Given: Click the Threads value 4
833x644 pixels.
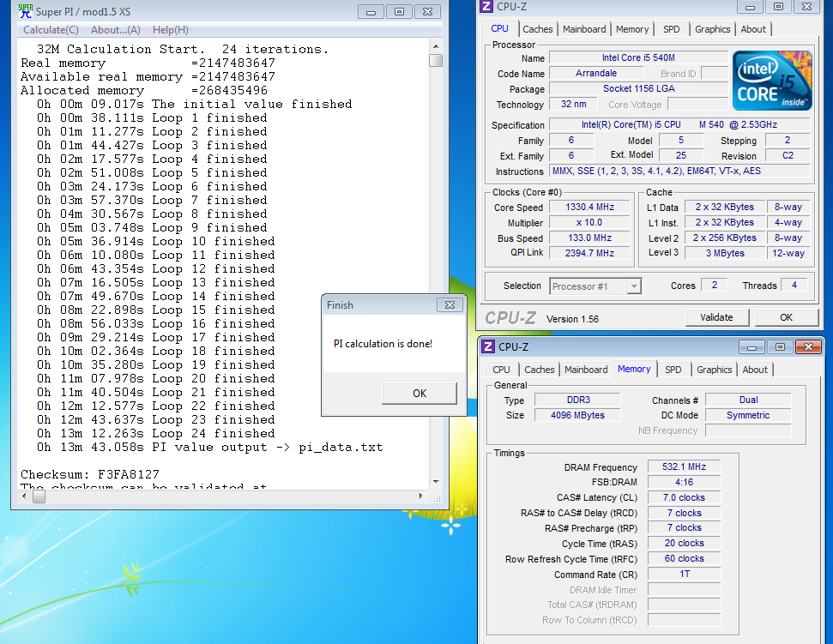Looking at the screenshot, I should coord(794,285).
